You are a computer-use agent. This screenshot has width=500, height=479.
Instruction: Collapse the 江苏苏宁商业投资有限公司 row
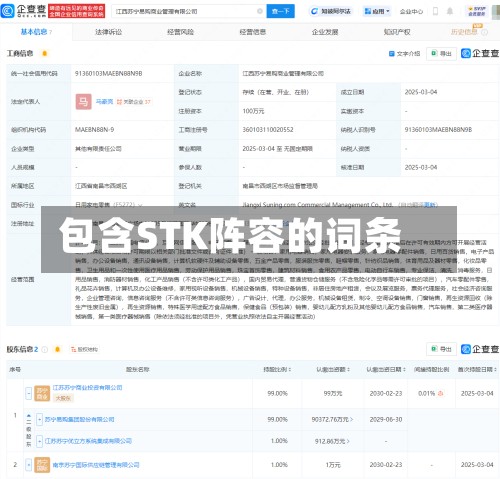point(29,393)
